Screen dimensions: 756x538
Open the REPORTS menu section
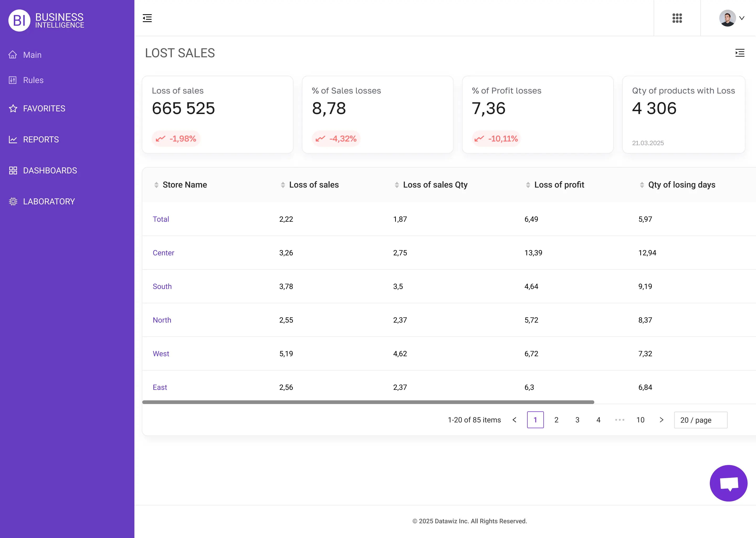[41, 139]
